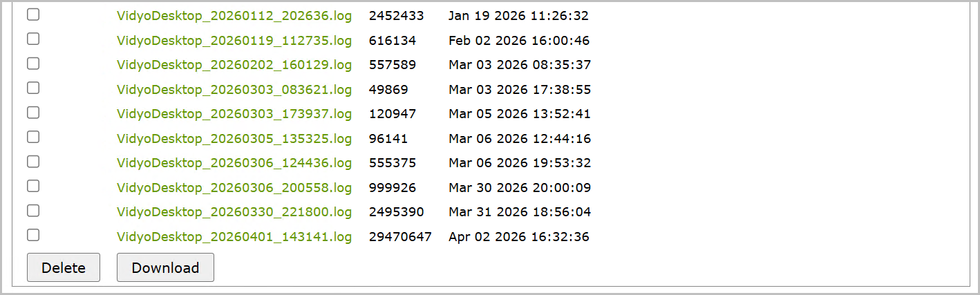Select the VidyoDesktop_20260306_200558.log checkbox

coord(33,186)
